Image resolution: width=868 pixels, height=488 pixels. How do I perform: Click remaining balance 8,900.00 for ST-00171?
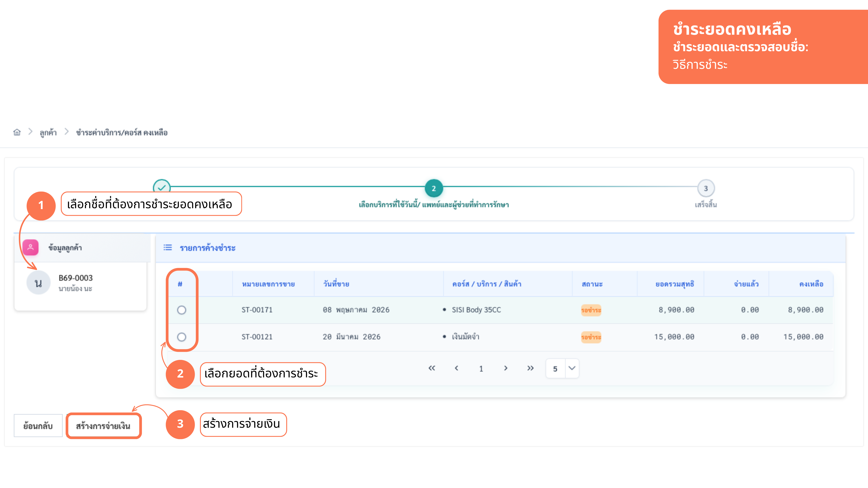805,310
